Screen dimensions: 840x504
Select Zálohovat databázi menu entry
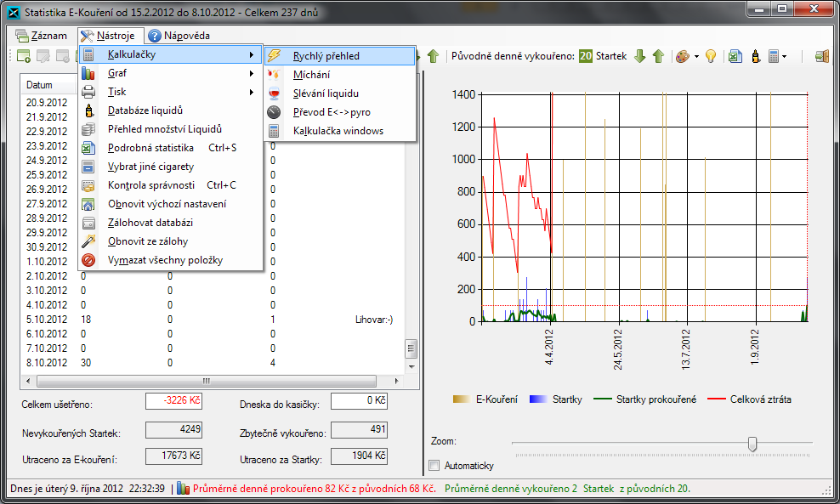click(x=171, y=223)
